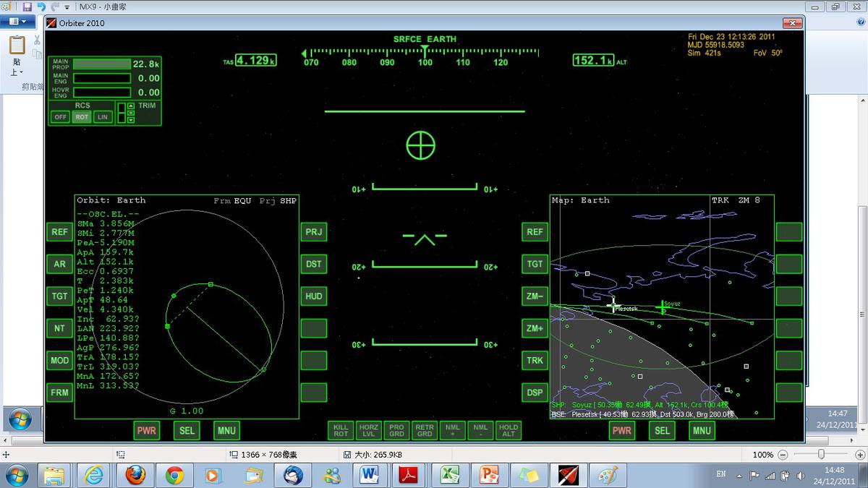The image size is (868, 488).
Task: Click MOD on the Orbit MFD
Action: pyautogui.click(x=59, y=360)
